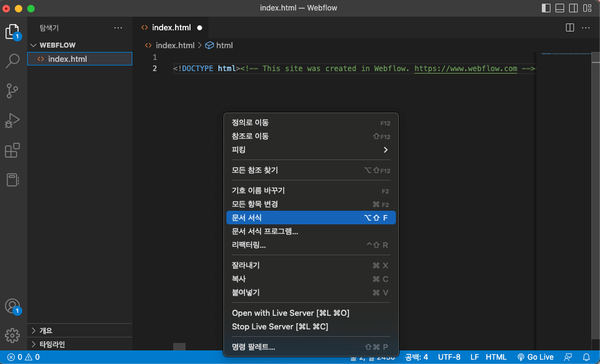Open 명령 팔레트... command palette
This screenshot has width=600, height=364.
(x=311, y=347)
